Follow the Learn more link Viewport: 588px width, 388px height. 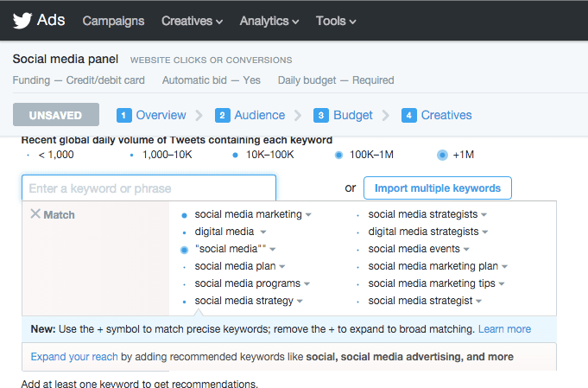coord(504,329)
